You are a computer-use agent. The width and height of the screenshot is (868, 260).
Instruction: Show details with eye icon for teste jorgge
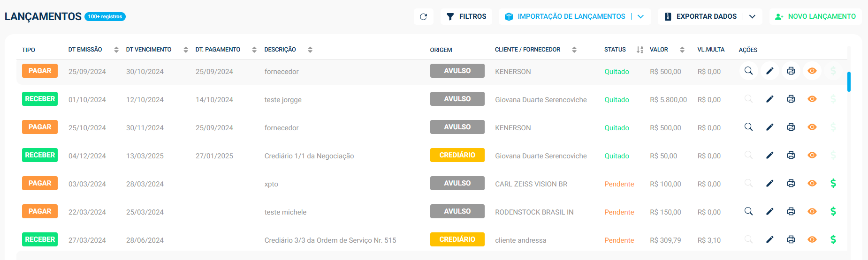[x=812, y=99]
